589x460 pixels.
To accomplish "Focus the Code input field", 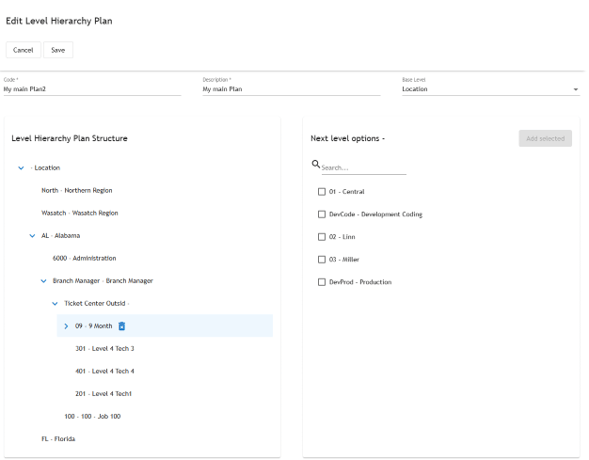I will click(92, 89).
